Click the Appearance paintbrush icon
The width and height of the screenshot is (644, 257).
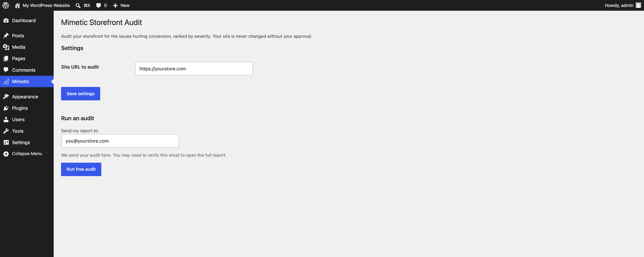click(6, 97)
